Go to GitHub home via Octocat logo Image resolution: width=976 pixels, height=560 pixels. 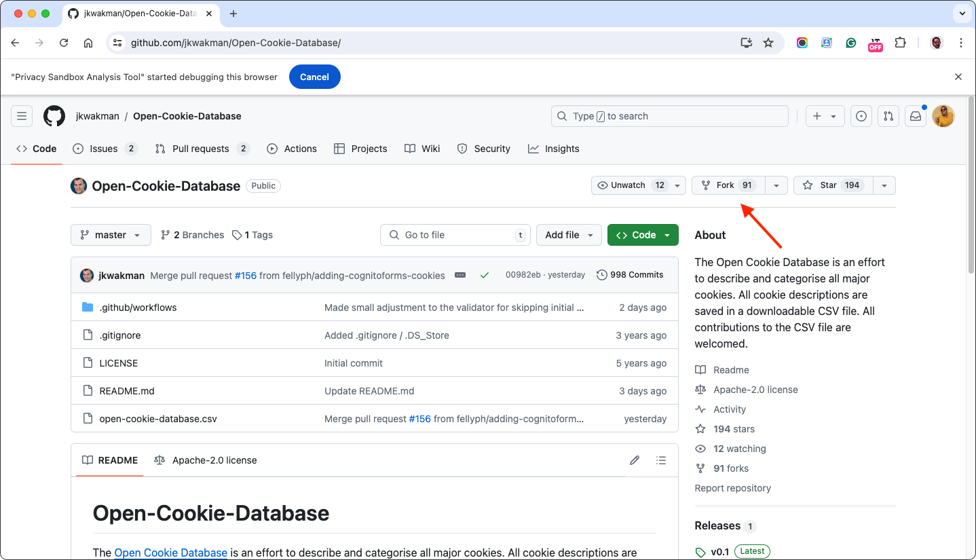pos(54,116)
